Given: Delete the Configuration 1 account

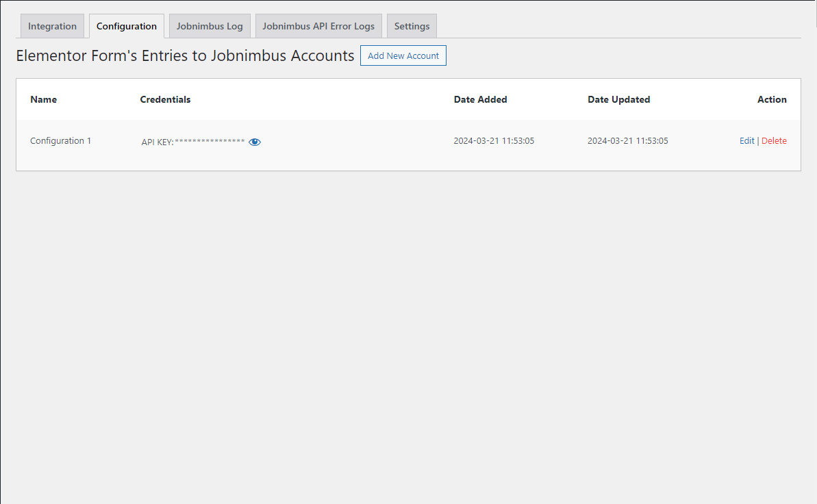Looking at the screenshot, I should pos(774,141).
